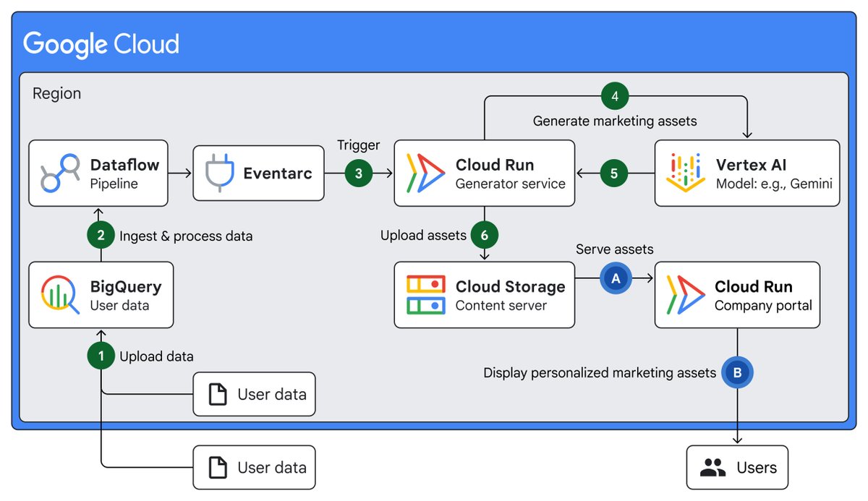Click the BigQuery magnifier icon
Screen dimensions: 868x501
tap(58, 294)
